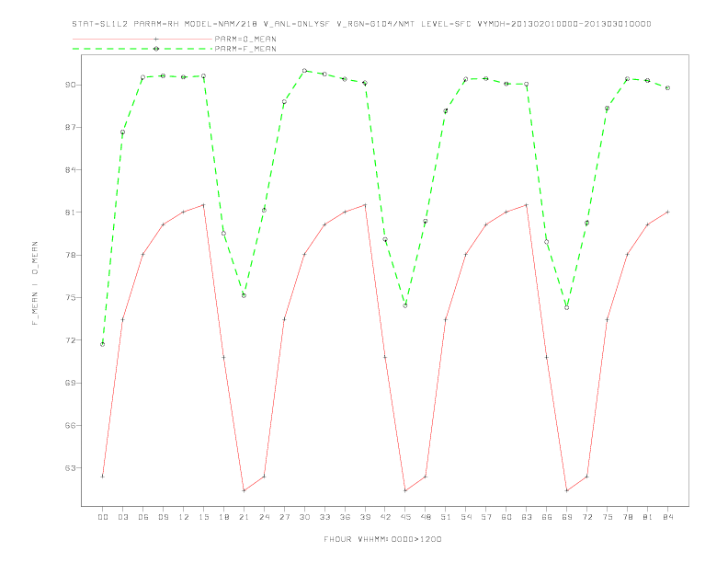Click x-axis forecast hour label 21
728x563 pixels.
click(x=244, y=517)
